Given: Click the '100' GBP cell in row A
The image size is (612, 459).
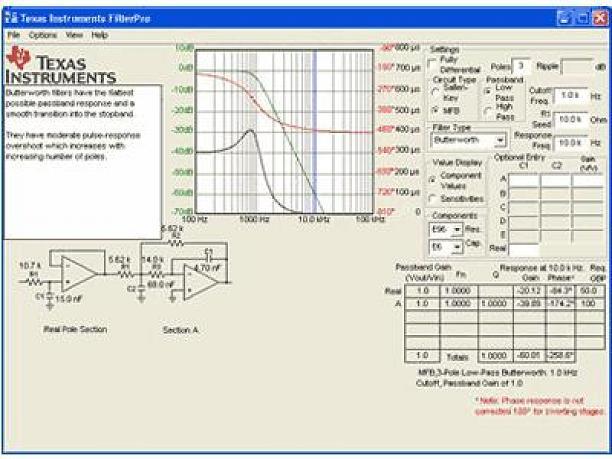Looking at the screenshot, I should tap(589, 304).
